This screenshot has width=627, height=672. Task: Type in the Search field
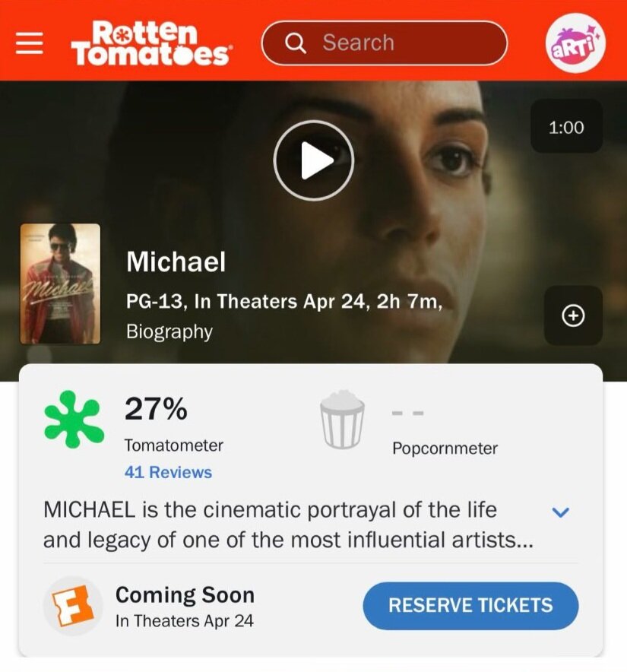[x=403, y=43]
